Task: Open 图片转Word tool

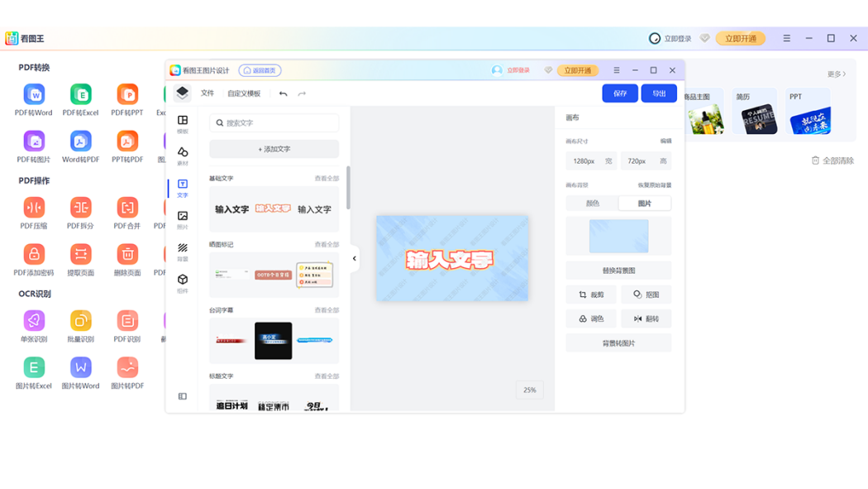Action: 80,374
